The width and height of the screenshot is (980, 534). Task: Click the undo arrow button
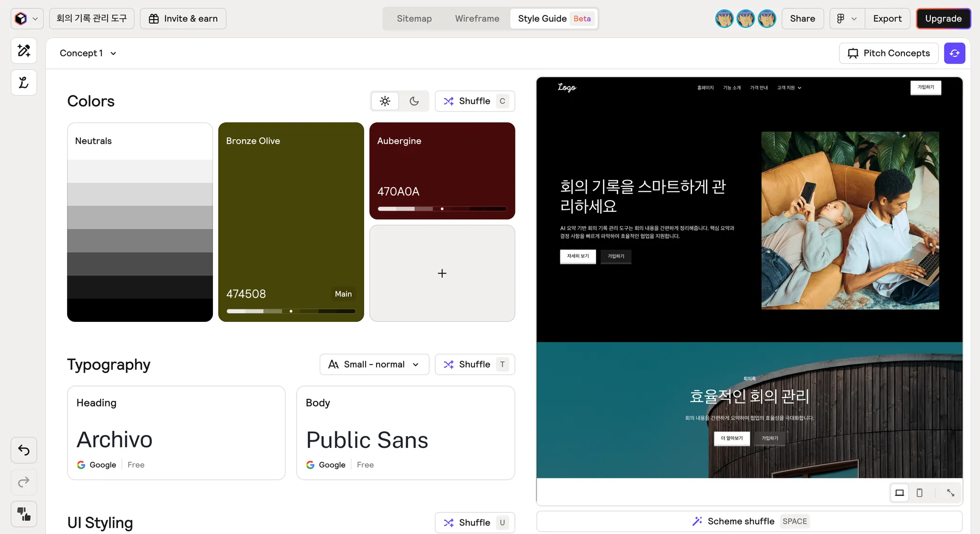[24, 450]
